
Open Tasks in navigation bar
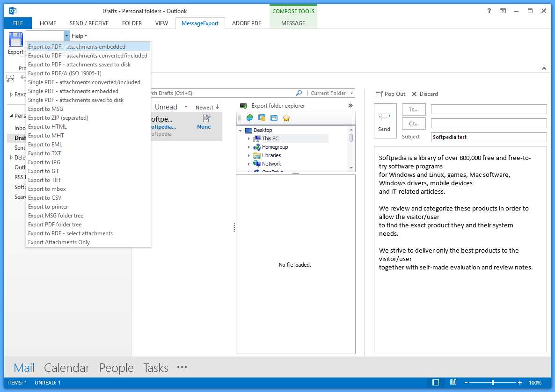pyautogui.click(x=156, y=368)
